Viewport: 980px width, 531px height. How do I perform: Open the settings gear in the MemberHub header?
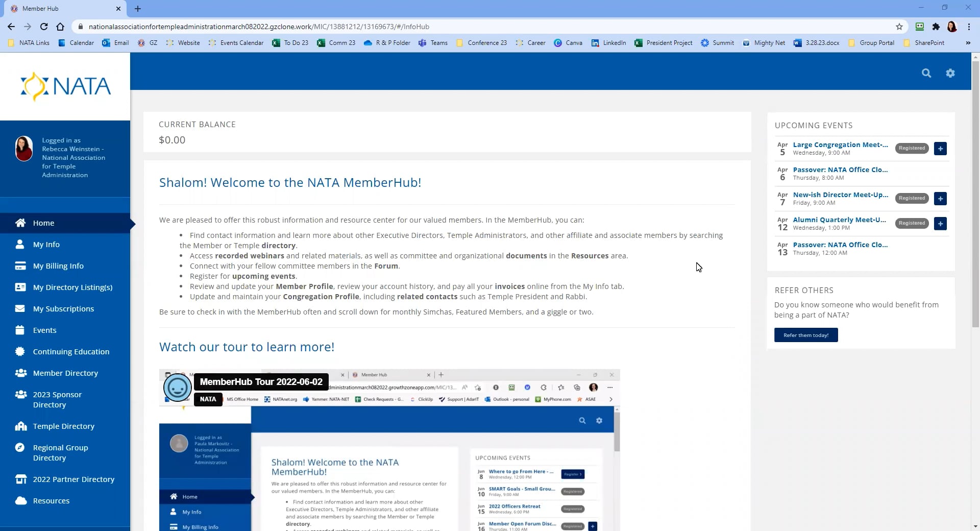click(x=950, y=73)
